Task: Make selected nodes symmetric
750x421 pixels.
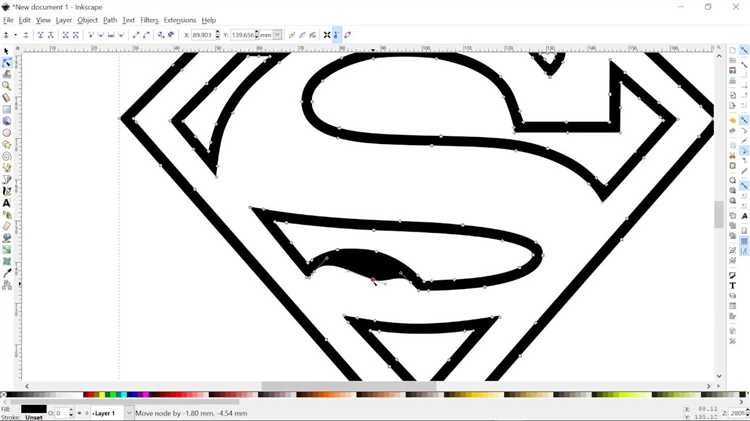Action: point(111,35)
